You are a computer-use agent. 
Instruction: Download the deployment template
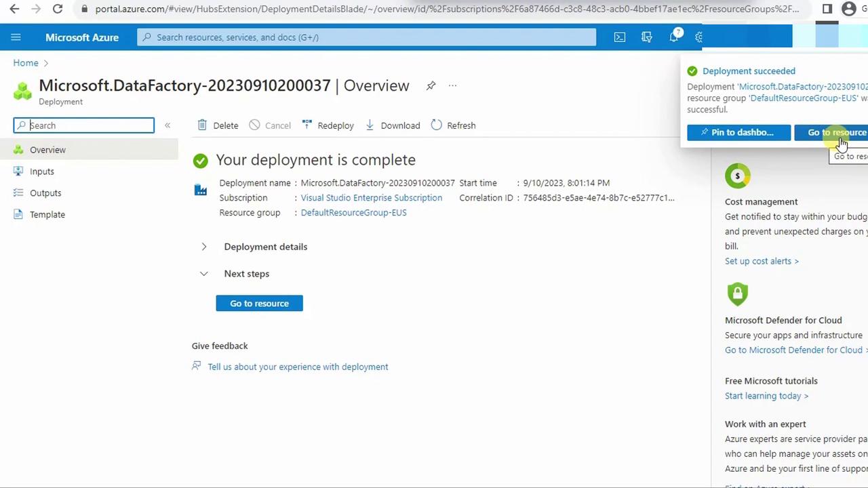(393, 125)
